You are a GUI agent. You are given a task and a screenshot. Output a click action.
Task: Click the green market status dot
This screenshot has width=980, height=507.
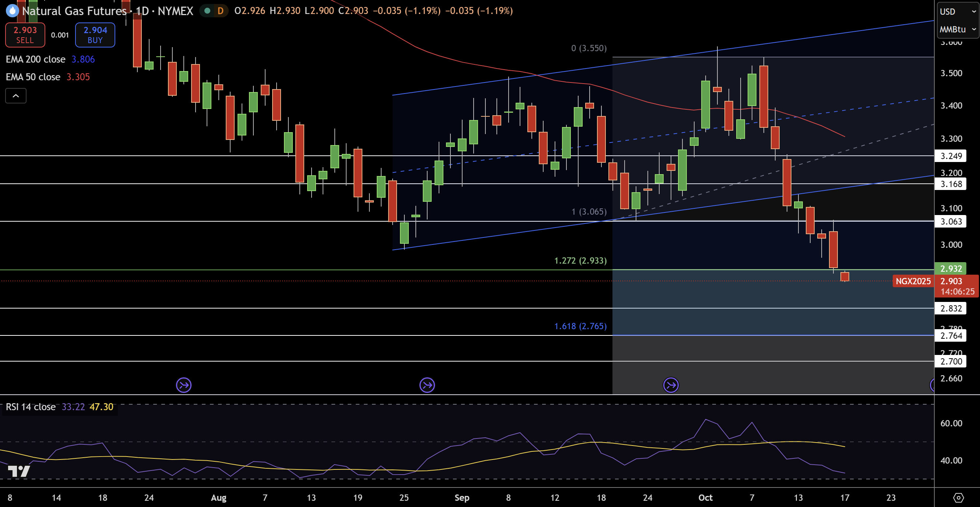point(207,11)
